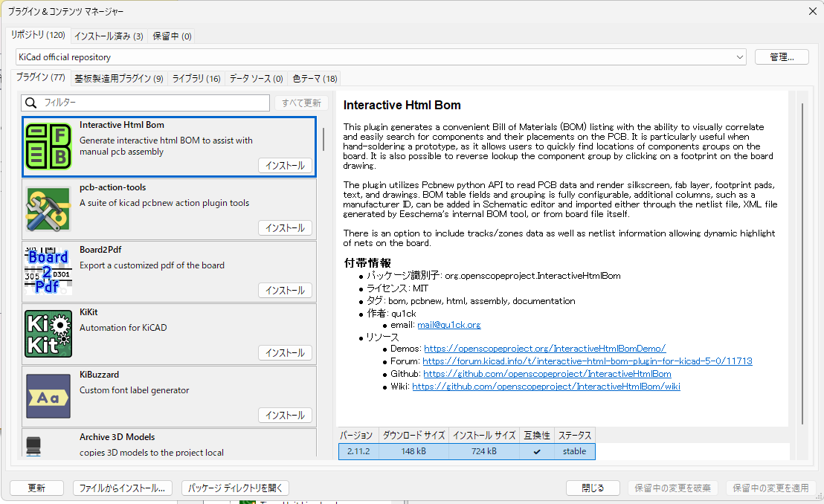Install the Interactive Html Bom plugin
This screenshot has width=824, height=504.
(285, 166)
